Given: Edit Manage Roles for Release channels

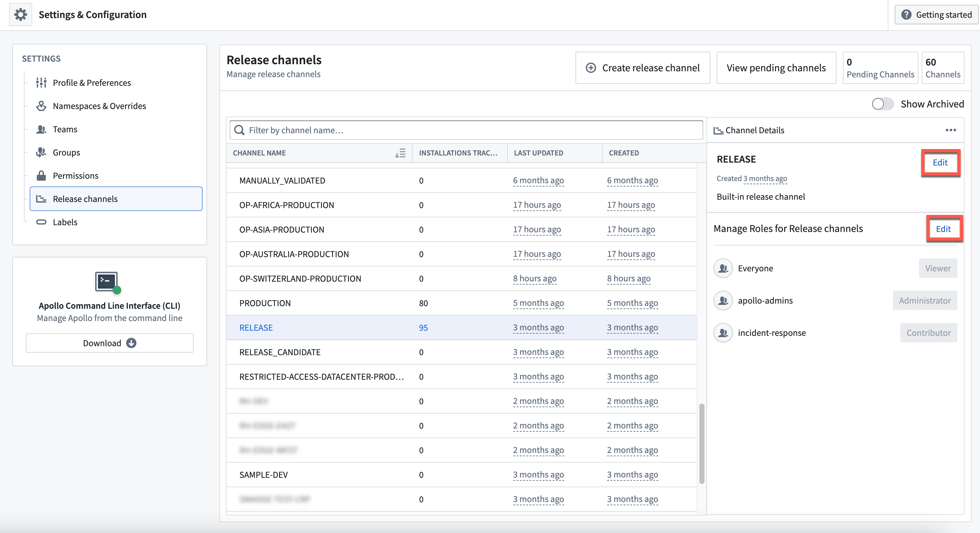Looking at the screenshot, I should coord(944,229).
